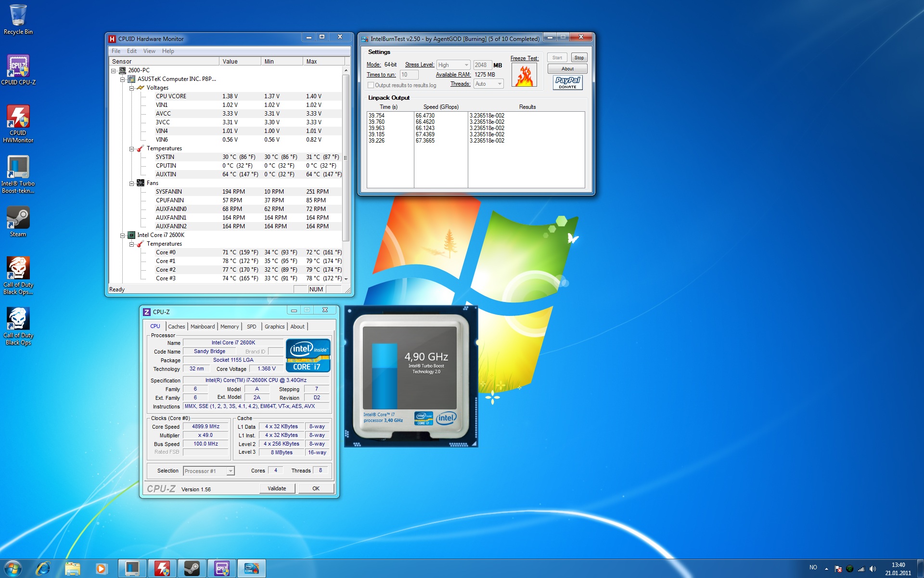
Task: Open Intel Turbo Boost desktop shortcut
Action: [18, 174]
